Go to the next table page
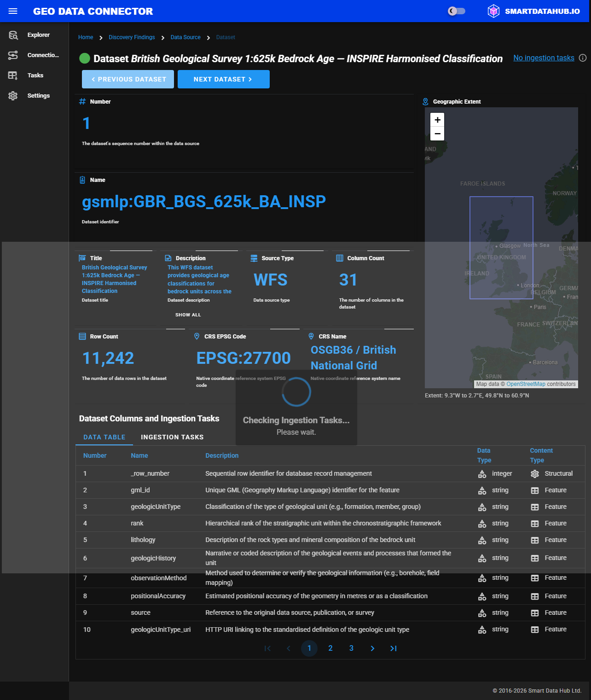Image resolution: width=591 pixels, height=700 pixels. (372, 648)
